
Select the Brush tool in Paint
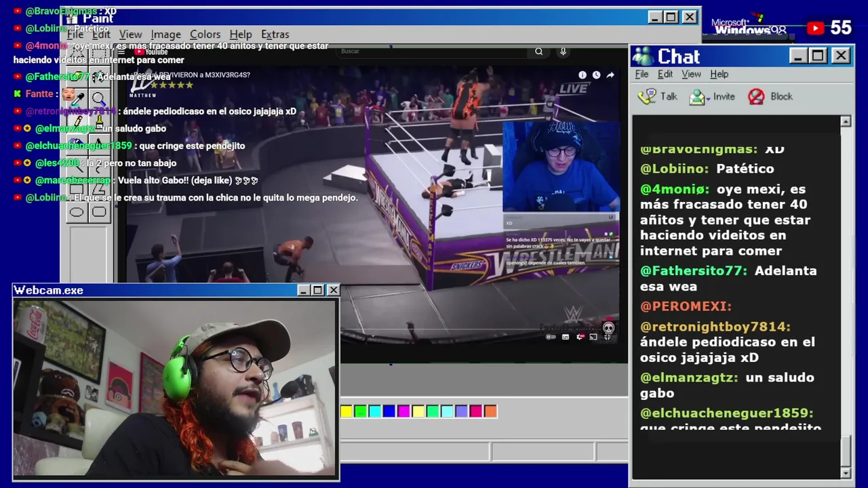coord(99,121)
